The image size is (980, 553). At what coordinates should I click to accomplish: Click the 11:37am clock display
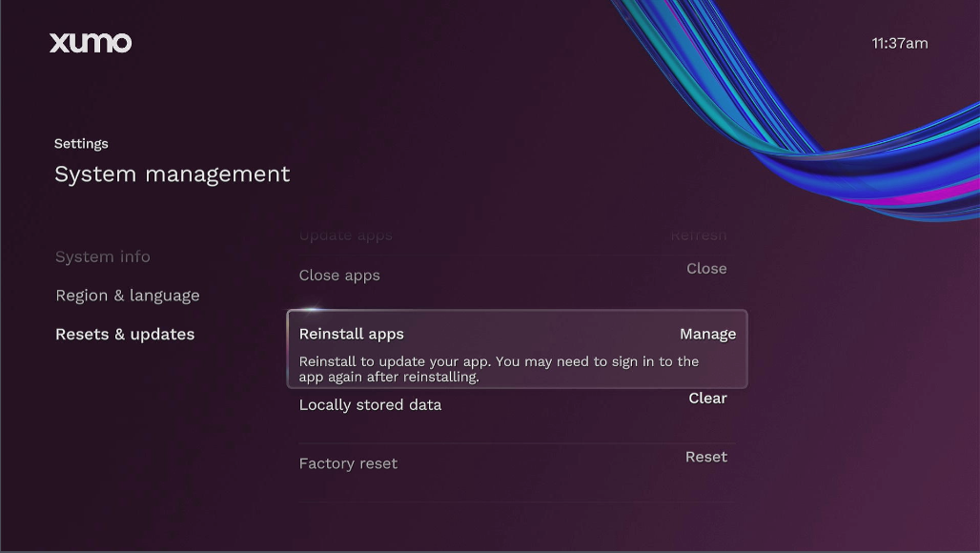click(900, 43)
